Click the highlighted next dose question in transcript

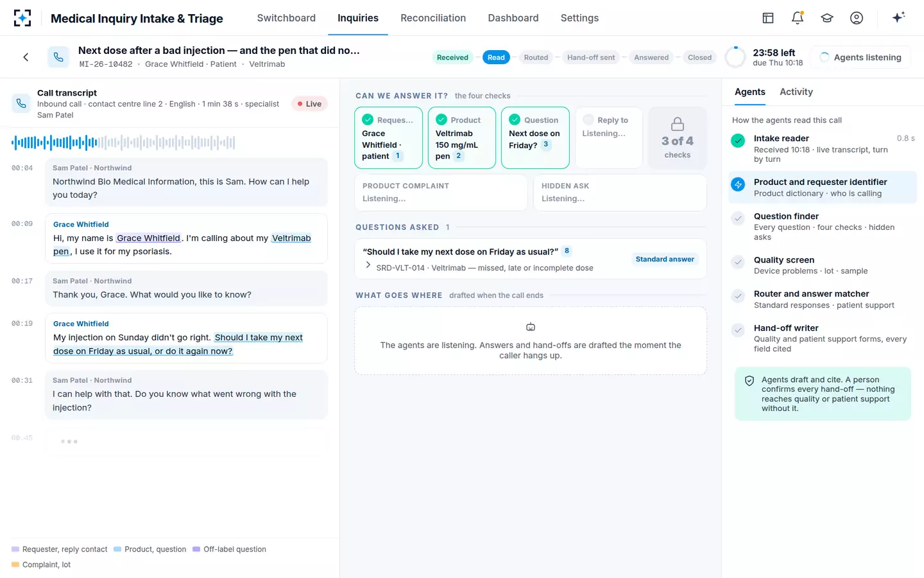(x=178, y=344)
